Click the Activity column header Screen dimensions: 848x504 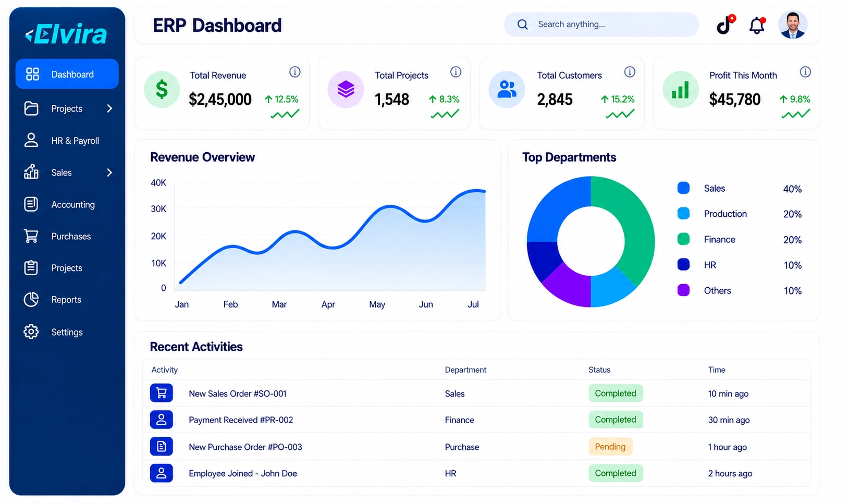click(x=164, y=370)
